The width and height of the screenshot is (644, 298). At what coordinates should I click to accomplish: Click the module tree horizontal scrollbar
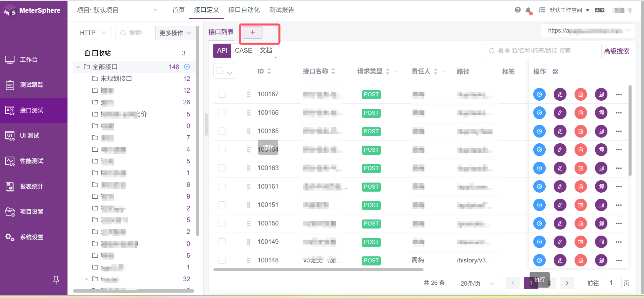(x=134, y=291)
